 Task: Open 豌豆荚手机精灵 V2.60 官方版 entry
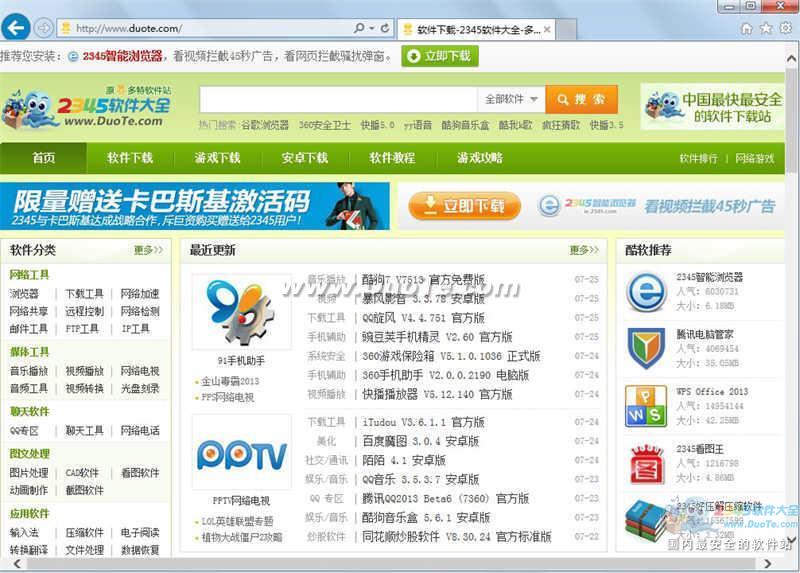(437, 337)
